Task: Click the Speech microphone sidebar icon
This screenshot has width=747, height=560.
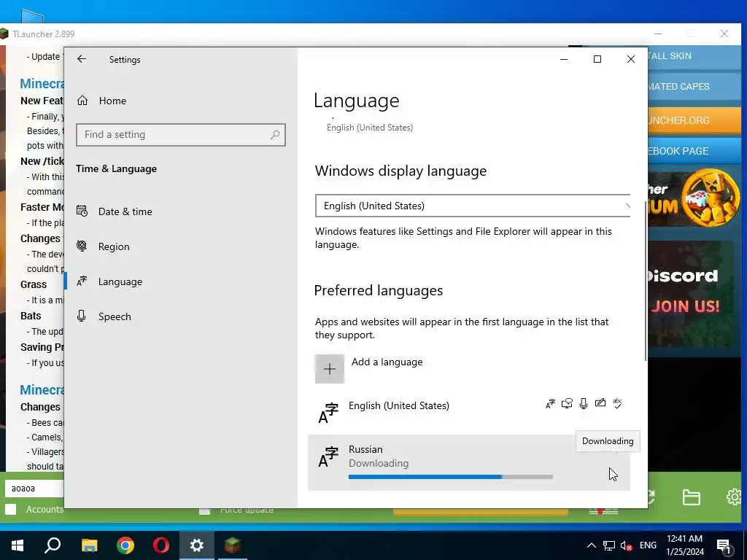Action: pyautogui.click(x=82, y=316)
